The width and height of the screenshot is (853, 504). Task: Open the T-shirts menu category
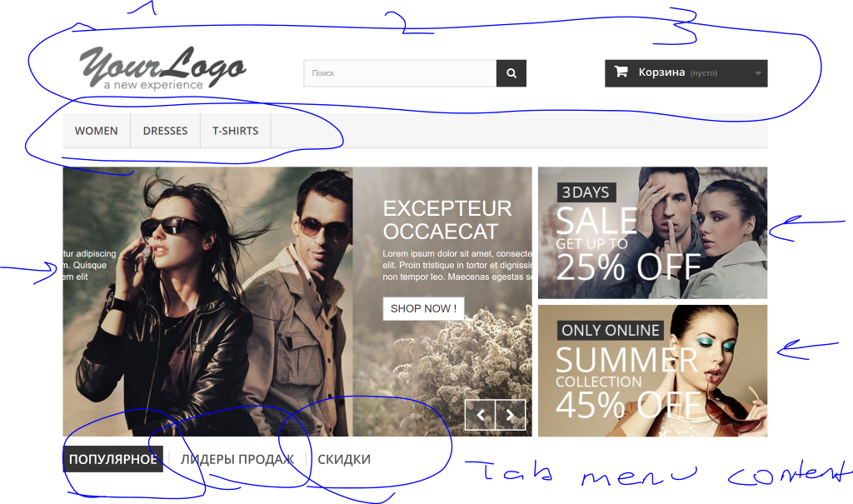coord(235,131)
